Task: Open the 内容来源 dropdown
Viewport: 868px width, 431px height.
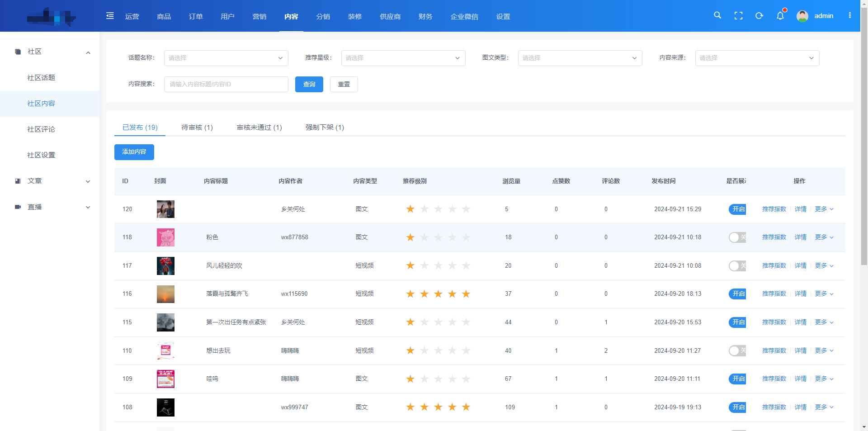Action: 757,58
